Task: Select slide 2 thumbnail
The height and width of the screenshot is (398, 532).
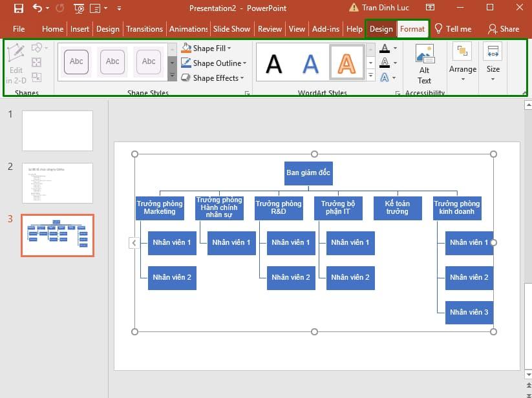Action: coord(57,183)
